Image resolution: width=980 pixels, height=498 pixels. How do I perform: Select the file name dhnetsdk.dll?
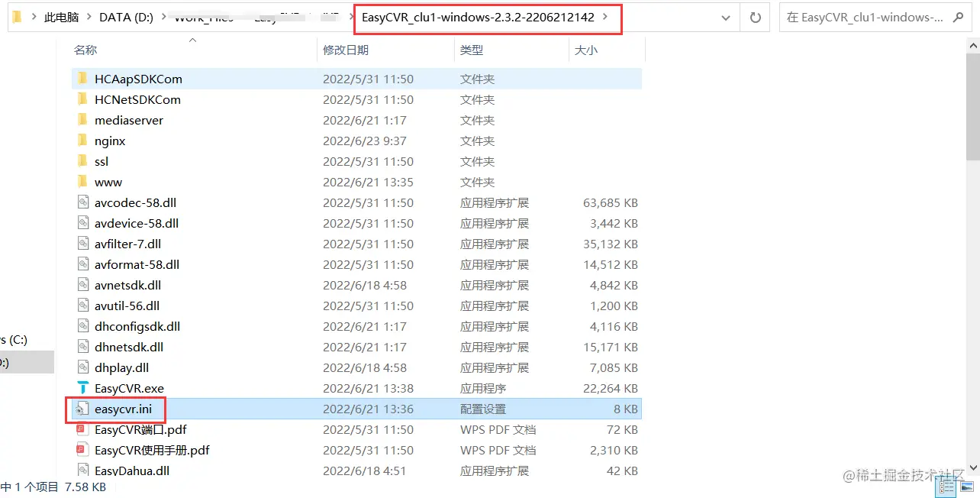click(128, 347)
